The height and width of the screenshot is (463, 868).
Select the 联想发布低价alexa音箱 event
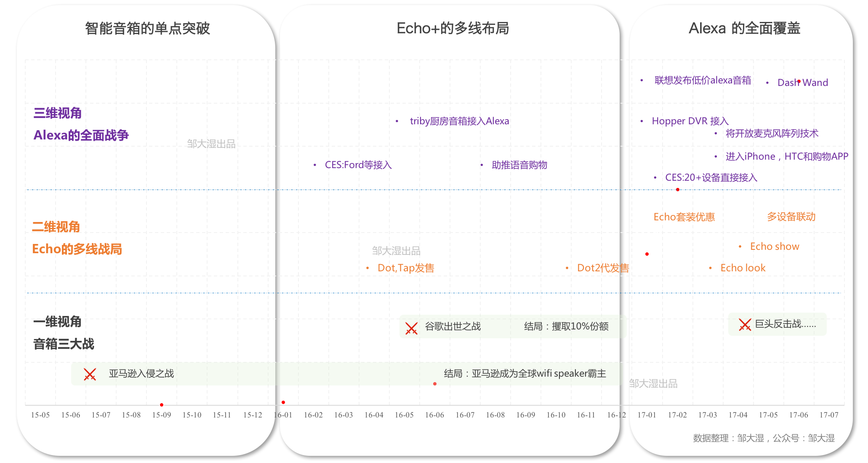pos(703,80)
